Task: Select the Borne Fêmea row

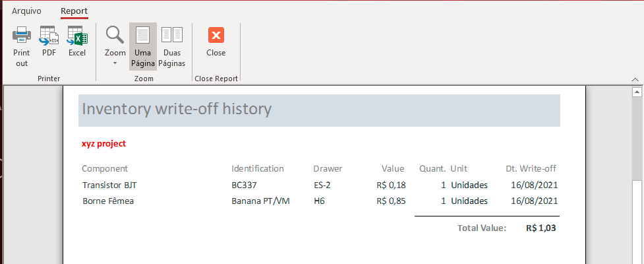Action: [x=320, y=201]
